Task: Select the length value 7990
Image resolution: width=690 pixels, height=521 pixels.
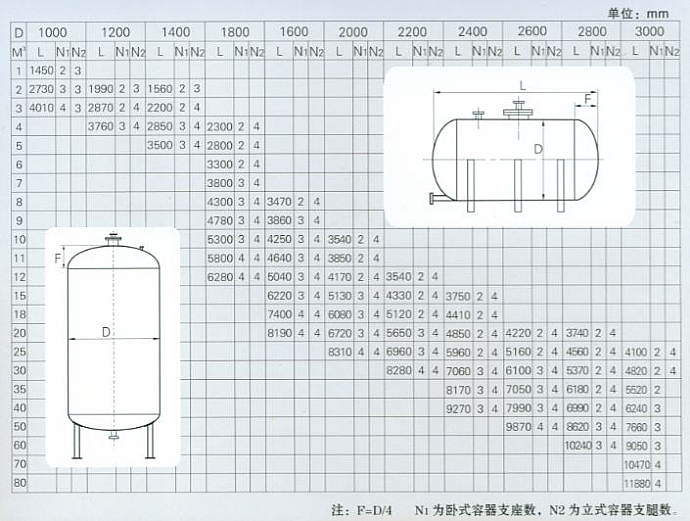Action: pos(518,408)
